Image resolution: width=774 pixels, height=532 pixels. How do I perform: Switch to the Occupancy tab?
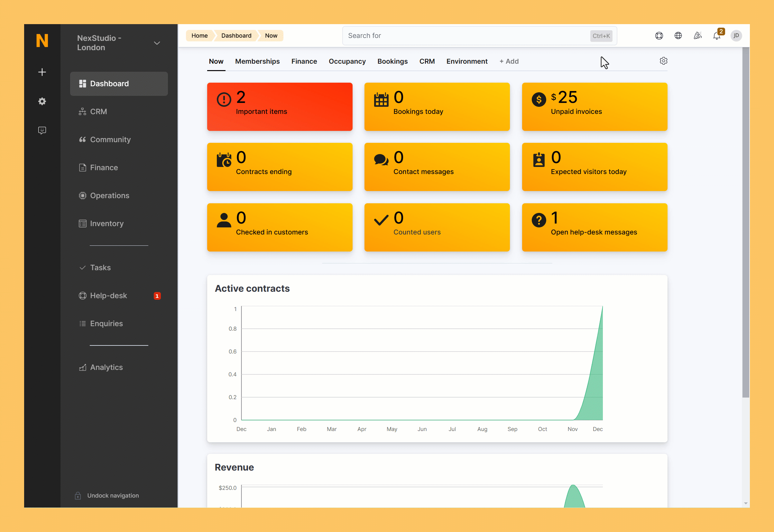(x=347, y=61)
